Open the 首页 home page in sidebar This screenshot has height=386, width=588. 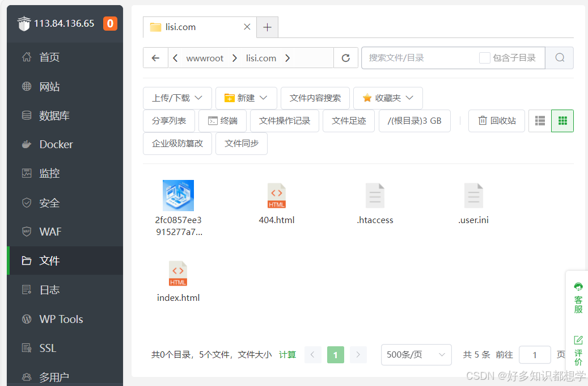(x=65, y=57)
